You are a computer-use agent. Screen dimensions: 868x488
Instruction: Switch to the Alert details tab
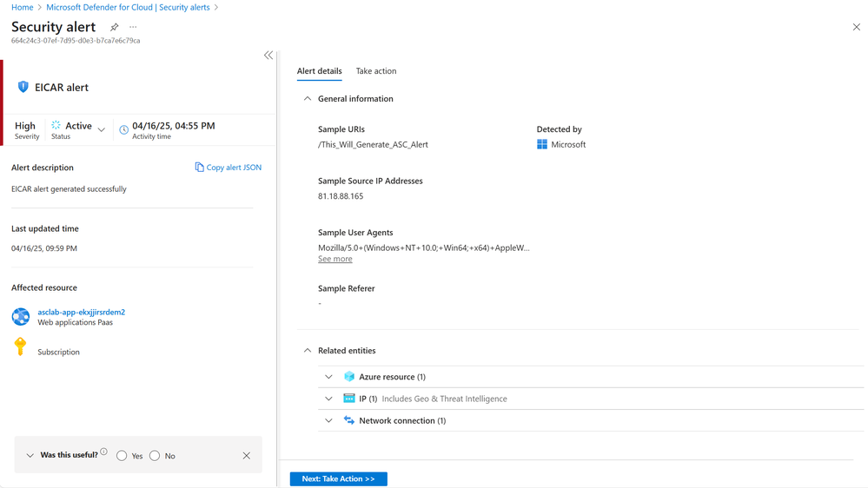(320, 71)
